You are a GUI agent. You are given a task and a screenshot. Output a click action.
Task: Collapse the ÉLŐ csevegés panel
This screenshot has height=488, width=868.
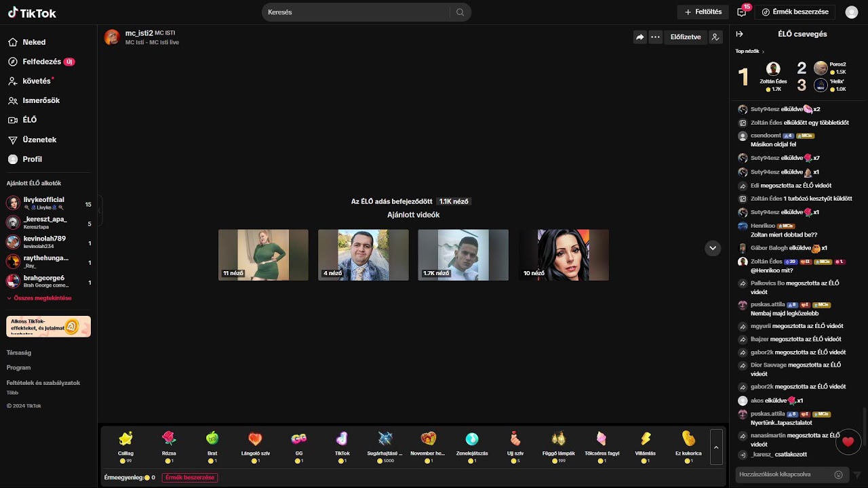point(740,34)
